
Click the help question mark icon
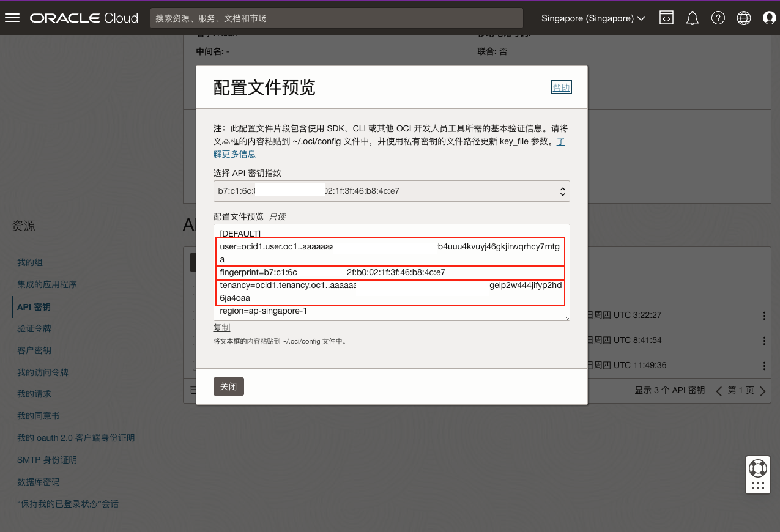tap(718, 18)
